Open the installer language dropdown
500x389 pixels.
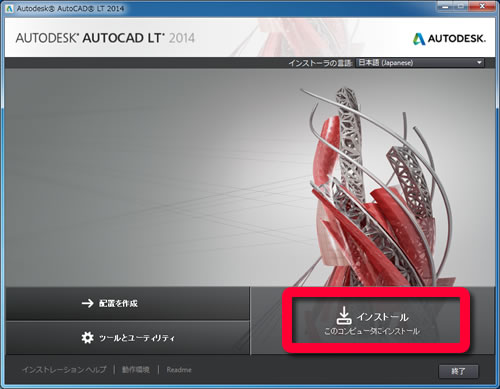pyautogui.click(x=420, y=63)
